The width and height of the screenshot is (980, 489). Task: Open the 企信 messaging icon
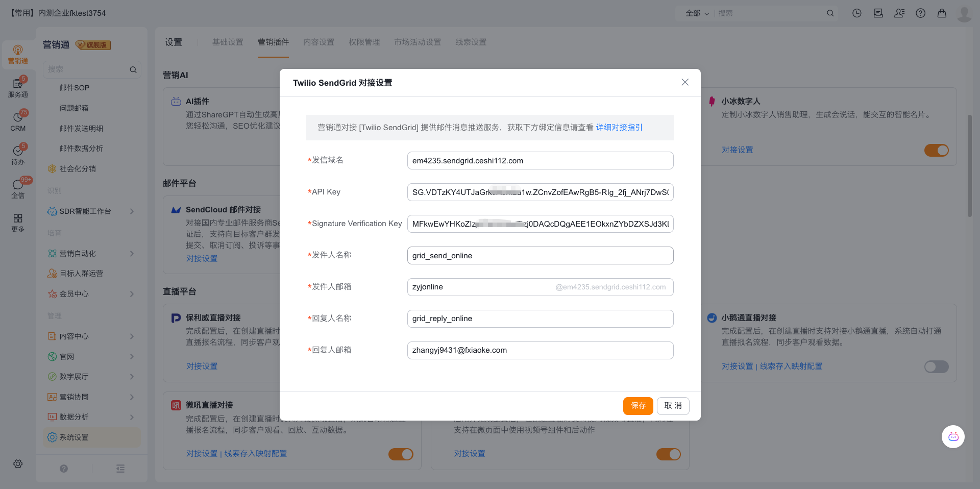point(18,189)
